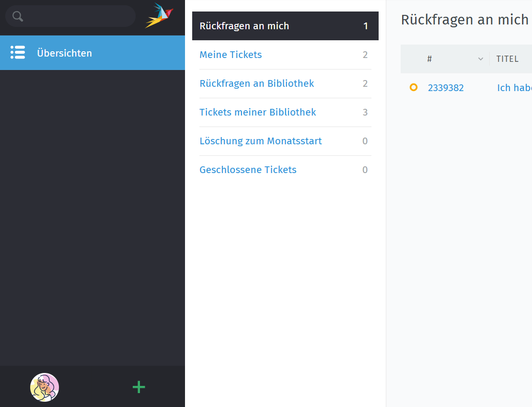Click the green plus icon
The width and height of the screenshot is (532, 407).
139,387
